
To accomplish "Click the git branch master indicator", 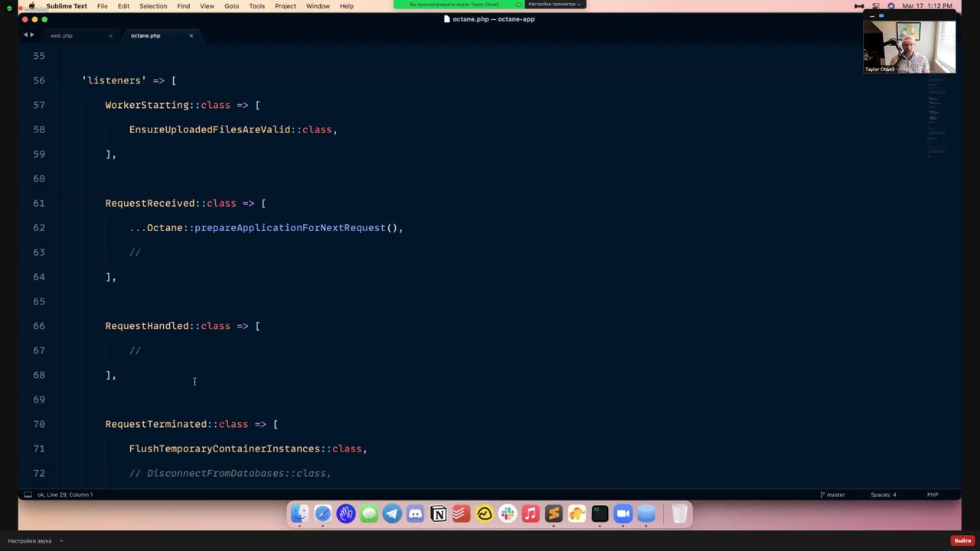I will 832,494.
